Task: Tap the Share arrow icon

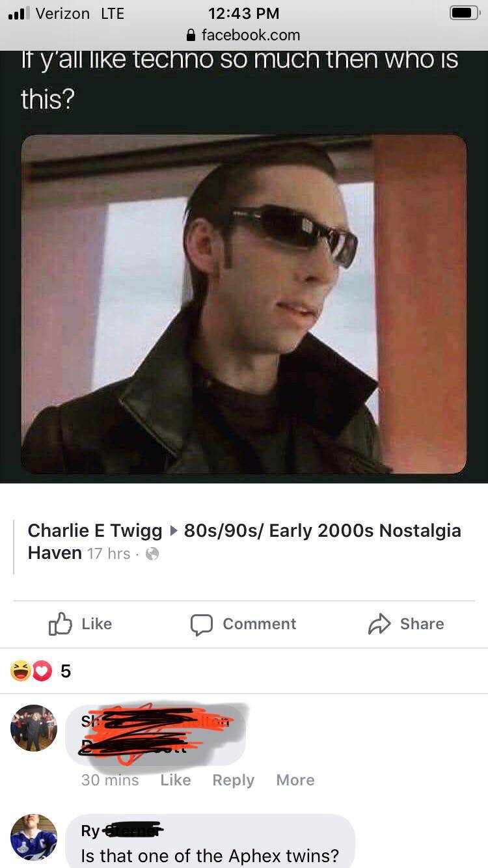Action: [379, 624]
